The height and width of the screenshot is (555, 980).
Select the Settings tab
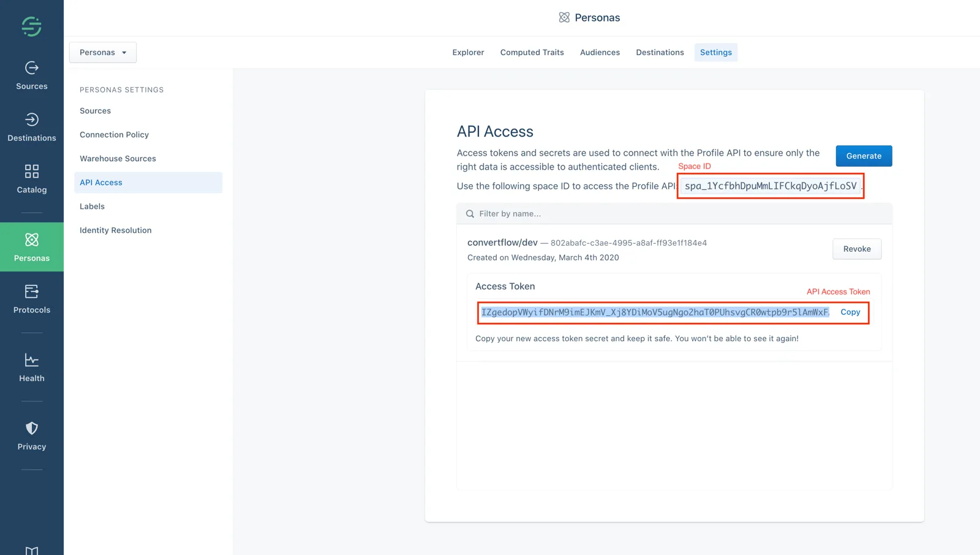coord(715,52)
